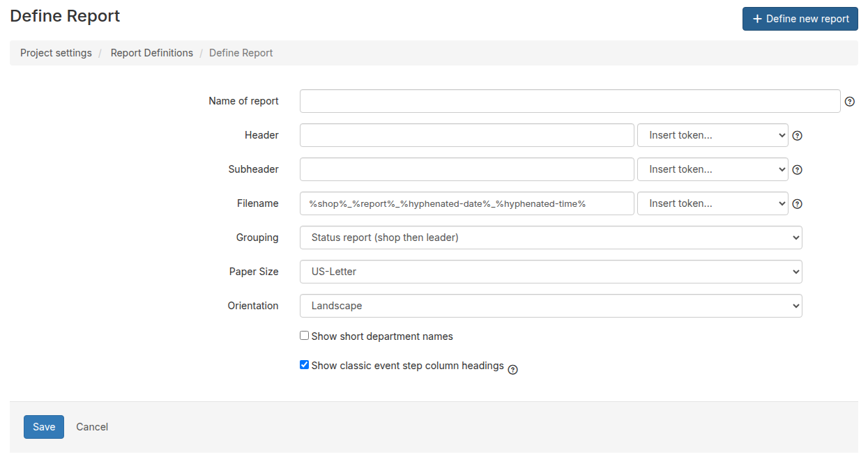This screenshot has width=868, height=459.
Task: Open Report Definitions breadcrumb link
Action: [x=152, y=53]
